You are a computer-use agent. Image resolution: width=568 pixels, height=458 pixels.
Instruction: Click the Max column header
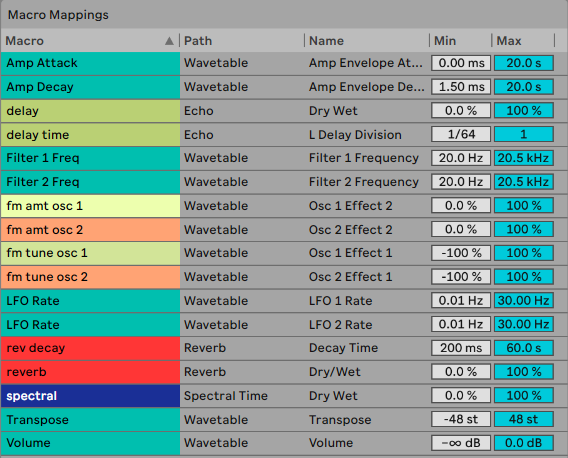pyautogui.click(x=509, y=41)
